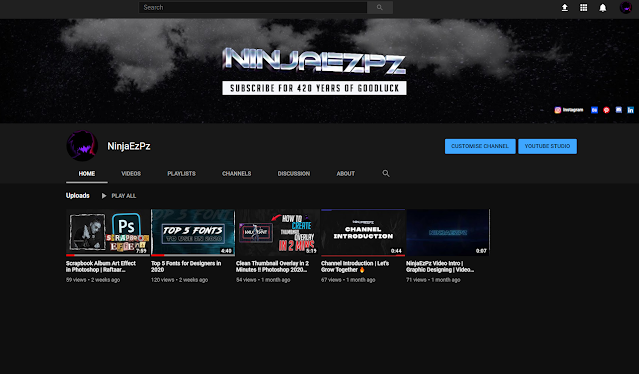Open the Top 5 Fonts video thumbnail
The height and width of the screenshot is (374, 639).
click(x=193, y=233)
